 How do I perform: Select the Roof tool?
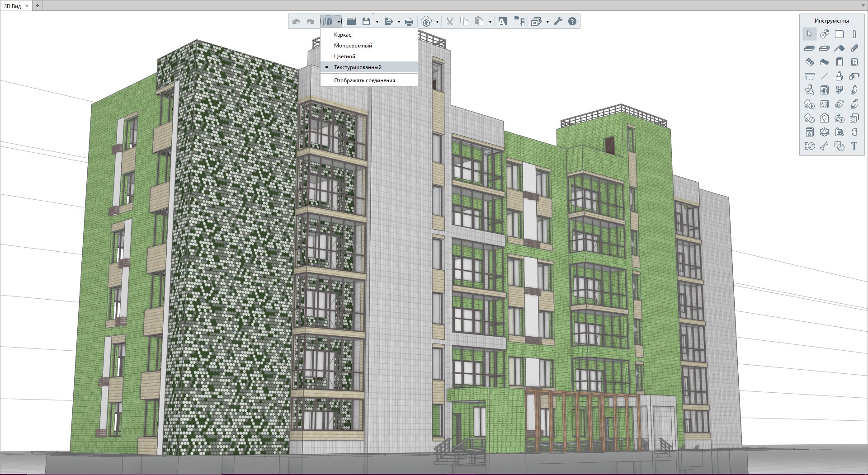point(840,48)
